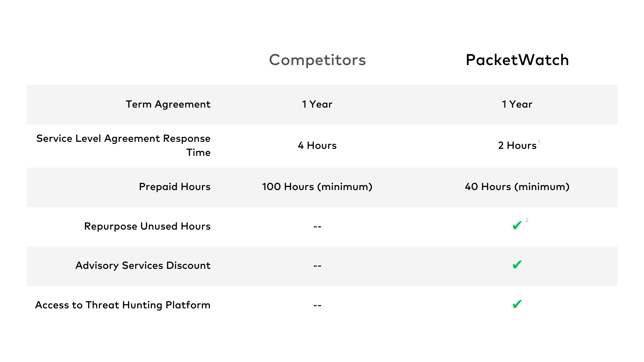Select the "Advisory Services Discount" row label
This screenshot has width=644, height=362.
[143, 265]
